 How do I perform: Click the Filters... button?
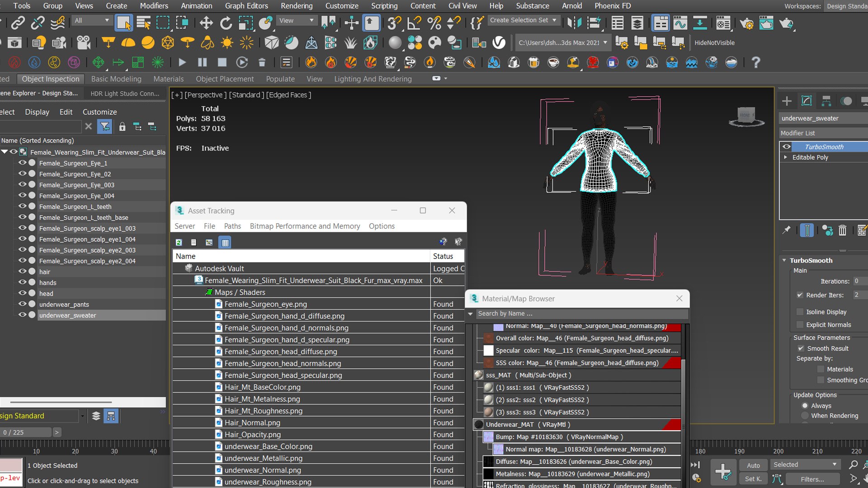[812, 479]
